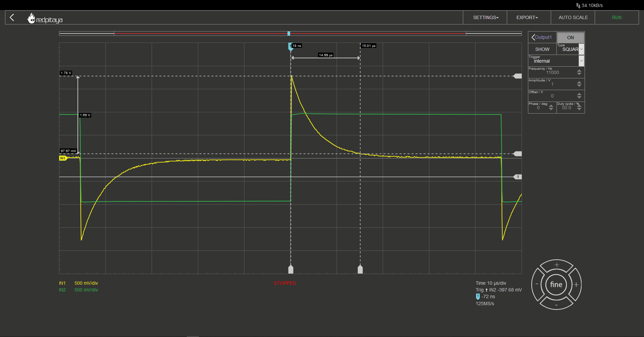Click the right plus on the control wheel
Screen dimensions: 644x337
click(576, 285)
